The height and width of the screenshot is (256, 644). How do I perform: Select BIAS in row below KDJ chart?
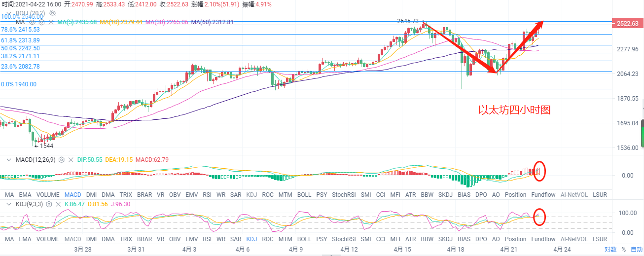[464, 239]
